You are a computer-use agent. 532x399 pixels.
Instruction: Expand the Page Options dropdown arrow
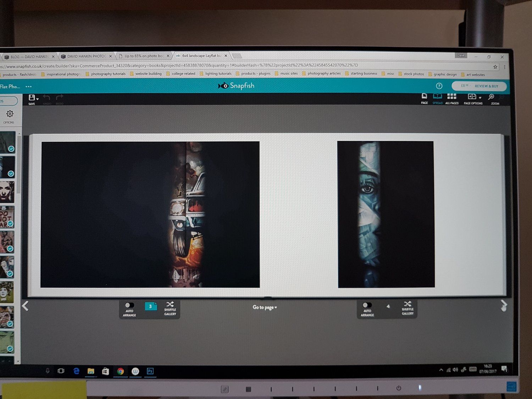tap(480, 98)
